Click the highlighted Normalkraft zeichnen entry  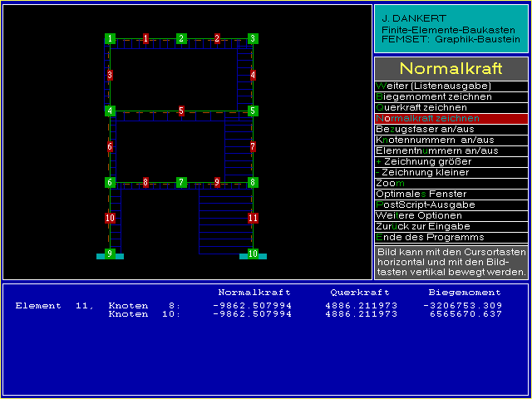pos(451,119)
